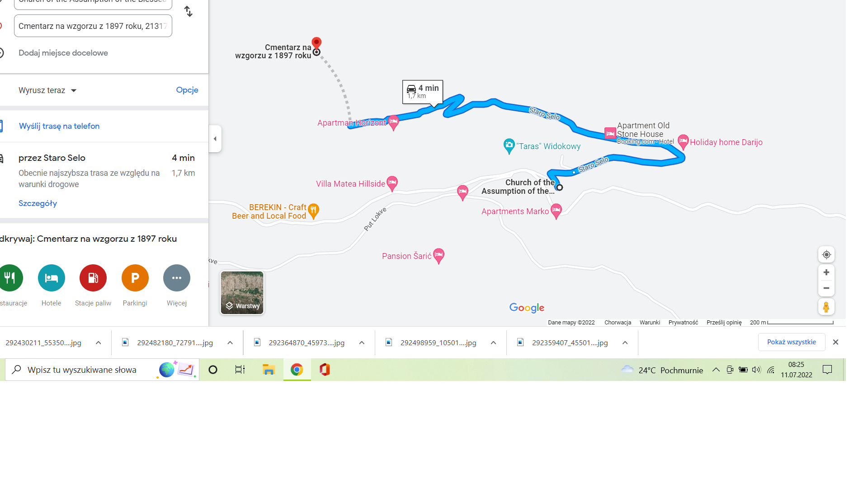Toggle Task View on the taskbar

240,370
